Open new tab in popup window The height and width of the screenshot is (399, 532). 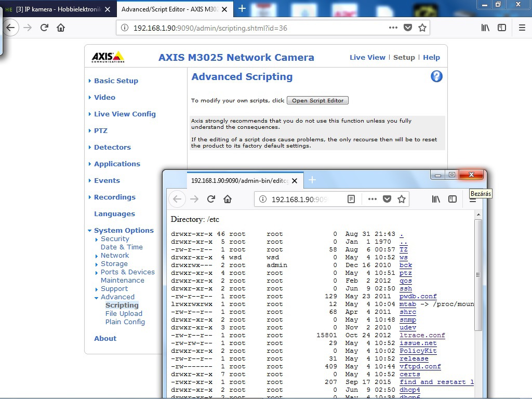(312, 180)
